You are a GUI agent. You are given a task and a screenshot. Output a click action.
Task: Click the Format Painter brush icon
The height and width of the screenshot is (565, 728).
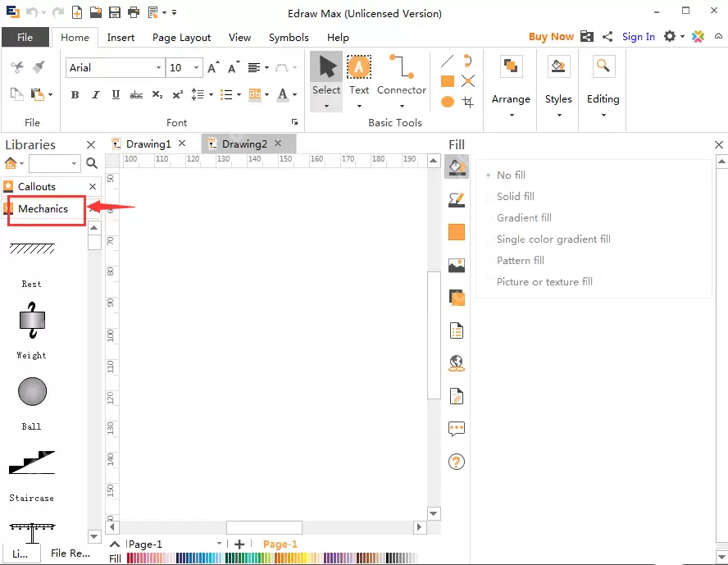tap(38, 67)
